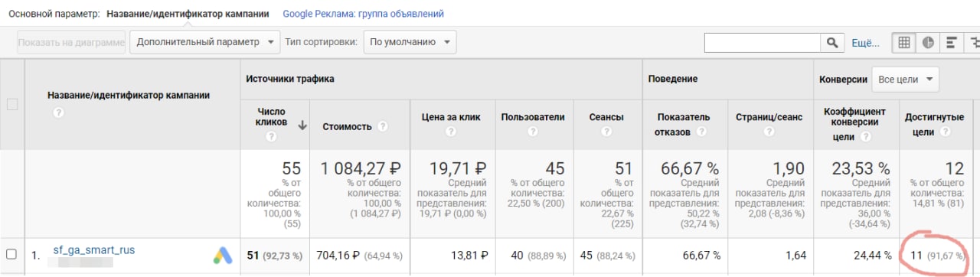Click the Источники трафика group header
The width and height of the screenshot is (980, 277).
coord(290,79)
